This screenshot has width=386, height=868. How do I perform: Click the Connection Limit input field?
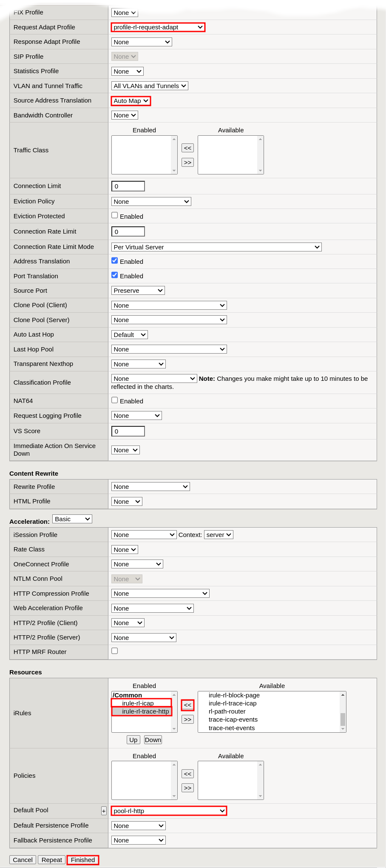point(128,186)
